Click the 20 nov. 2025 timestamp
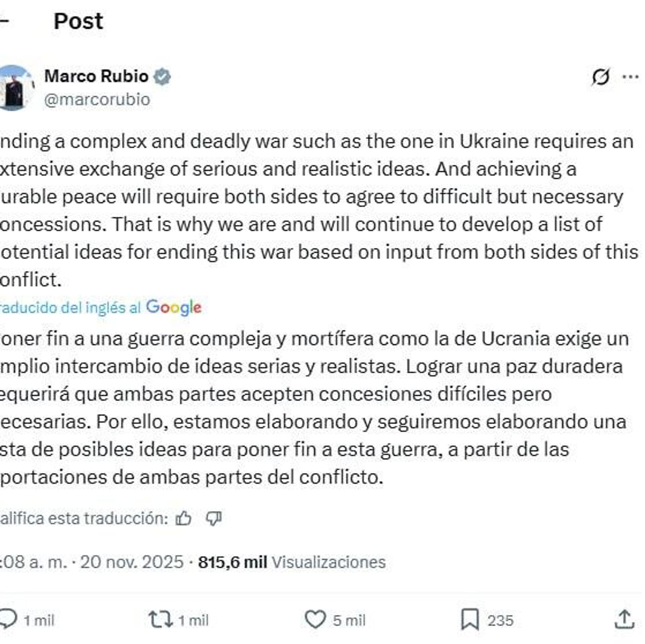645x644 pixels. [x=132, y=562]
